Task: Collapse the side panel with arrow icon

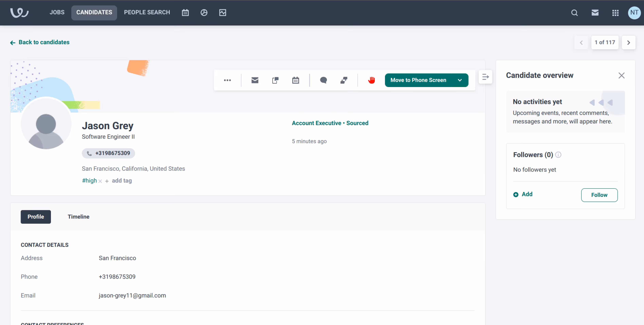Action: pos(485,77)
